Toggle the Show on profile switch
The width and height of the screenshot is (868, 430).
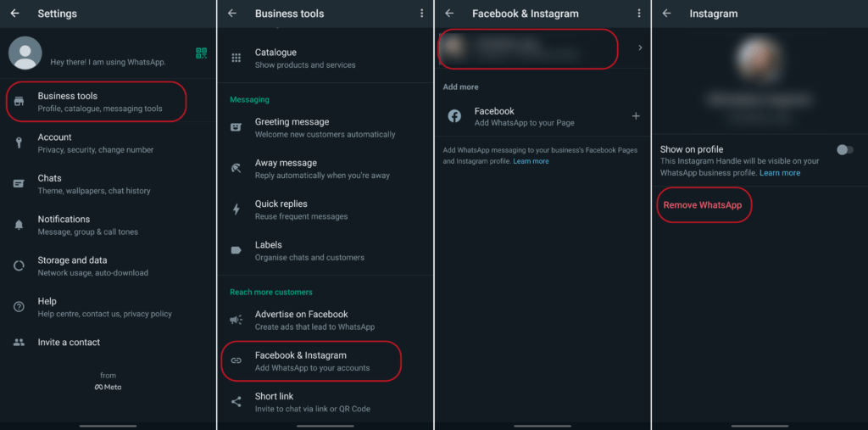844,150
